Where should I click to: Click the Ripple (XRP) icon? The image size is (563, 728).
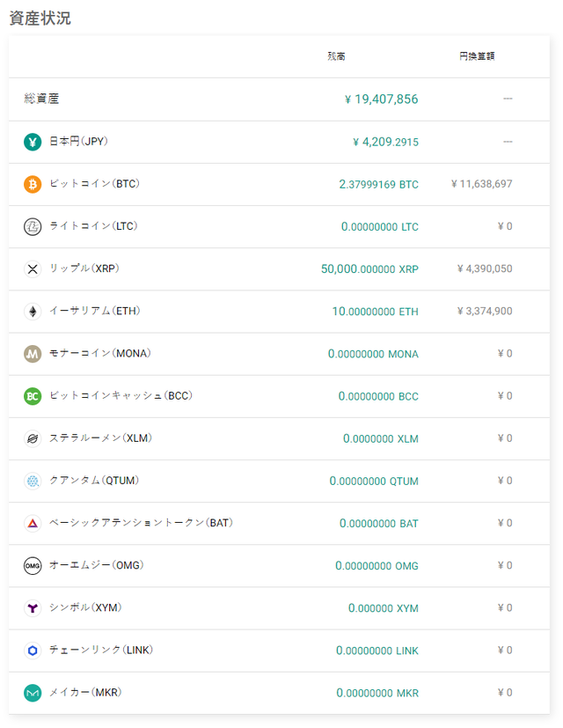coord(33,268)
